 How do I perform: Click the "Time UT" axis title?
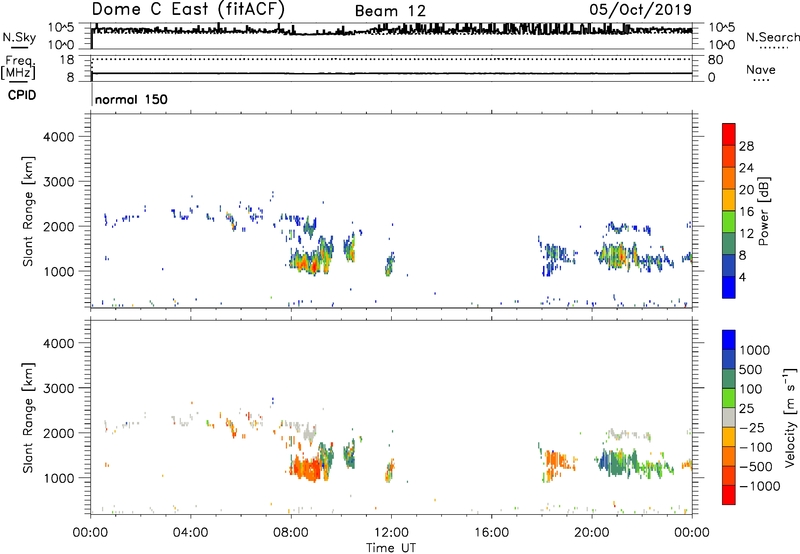click(391, 548)
